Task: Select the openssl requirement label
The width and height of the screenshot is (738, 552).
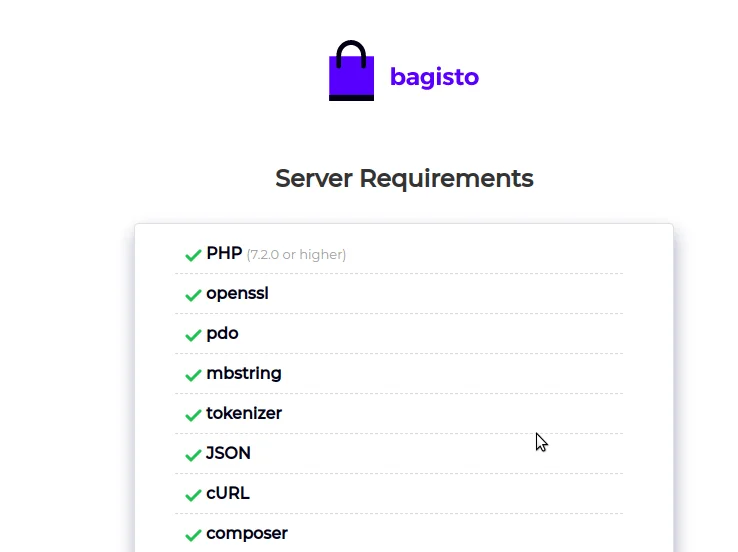Action: tap(237, 294)
